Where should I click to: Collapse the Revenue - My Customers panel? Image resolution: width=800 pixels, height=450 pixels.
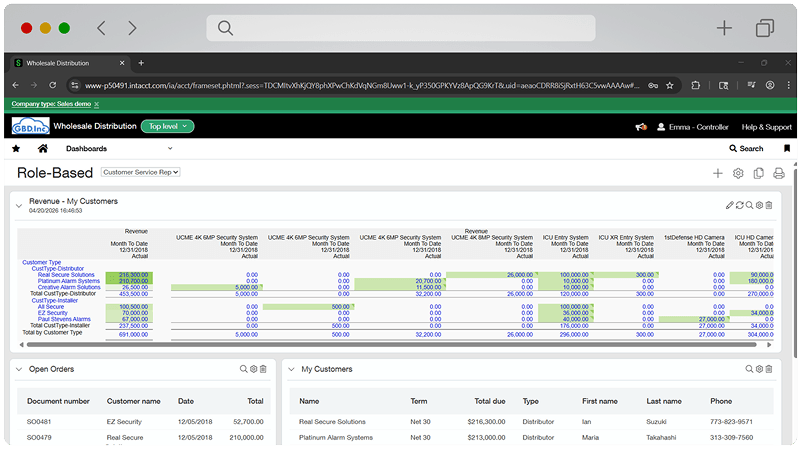tap(19, 206)
